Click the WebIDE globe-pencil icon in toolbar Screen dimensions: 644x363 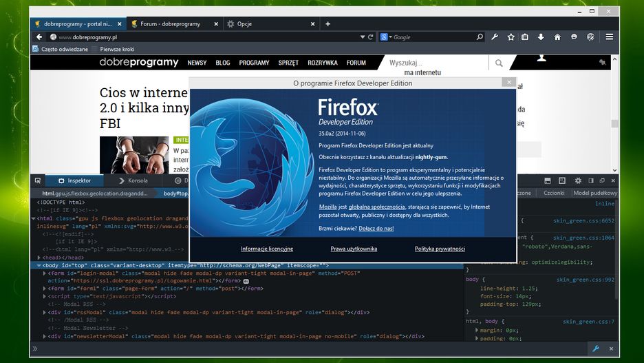click(590, 37)
